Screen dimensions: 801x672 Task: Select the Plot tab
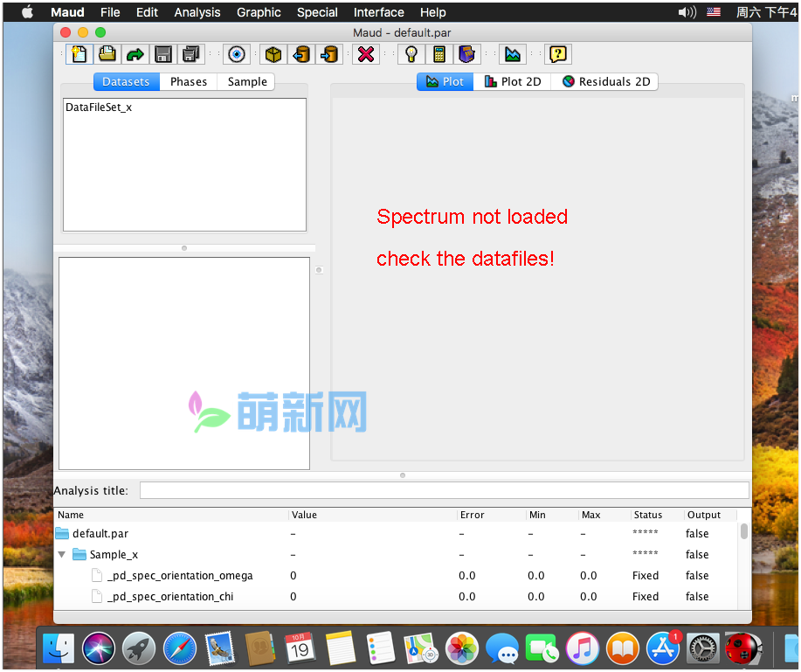point(445,82)
